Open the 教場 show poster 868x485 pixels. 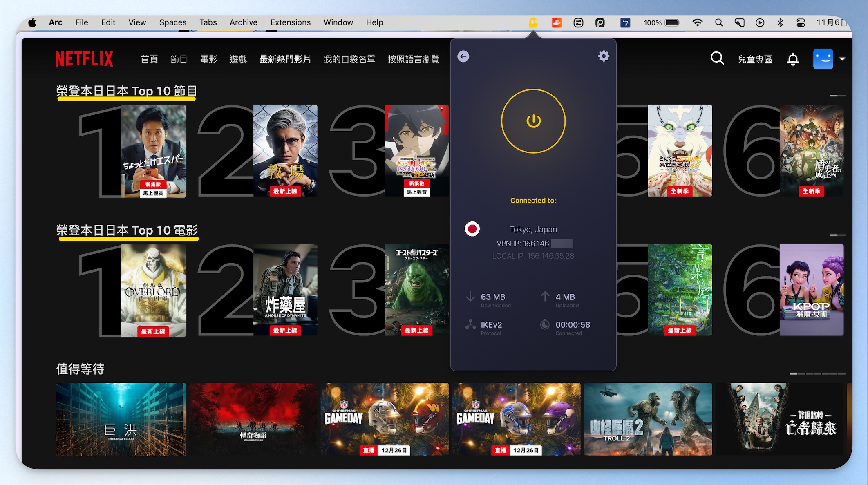point(285,151)
